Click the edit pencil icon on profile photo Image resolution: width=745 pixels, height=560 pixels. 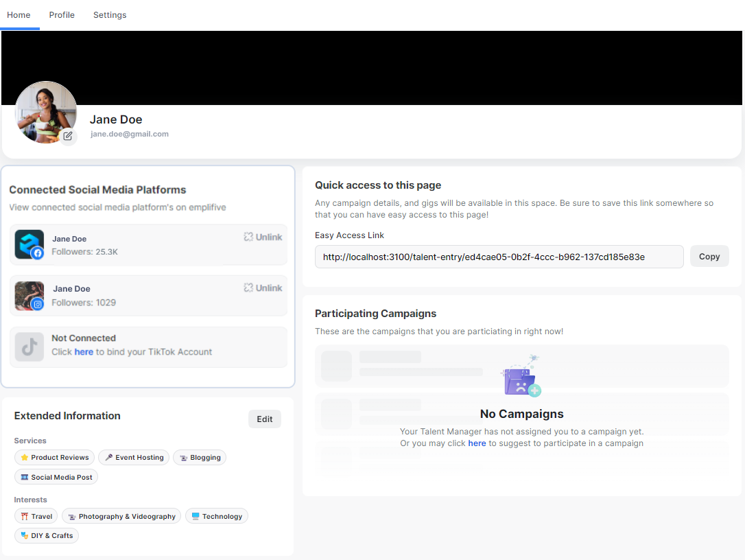(68, 136)
